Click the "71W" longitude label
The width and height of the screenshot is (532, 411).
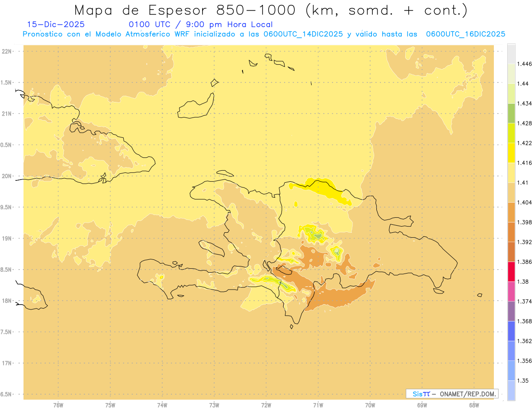318,405
